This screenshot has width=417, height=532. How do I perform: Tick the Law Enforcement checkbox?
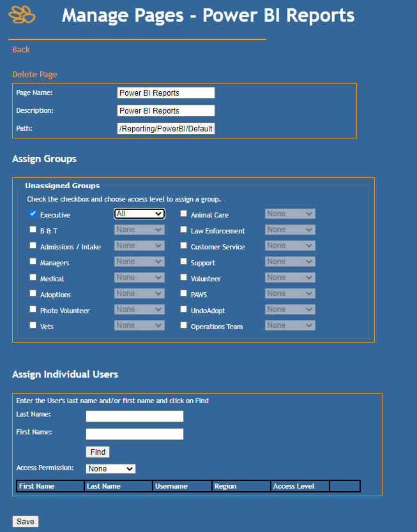tap(184, 230)
